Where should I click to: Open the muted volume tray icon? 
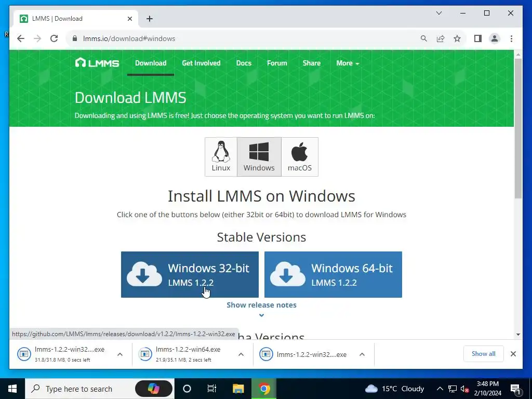point(464,389)
